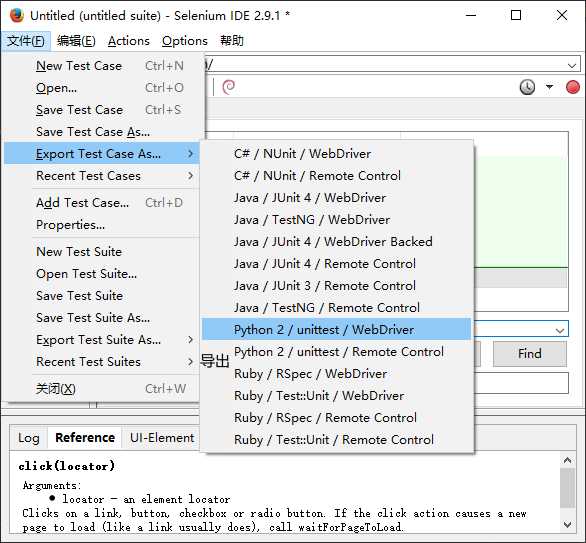Choose Add Test Case...
This screenshot has width=586, height=543.
(x=102, y=203)
